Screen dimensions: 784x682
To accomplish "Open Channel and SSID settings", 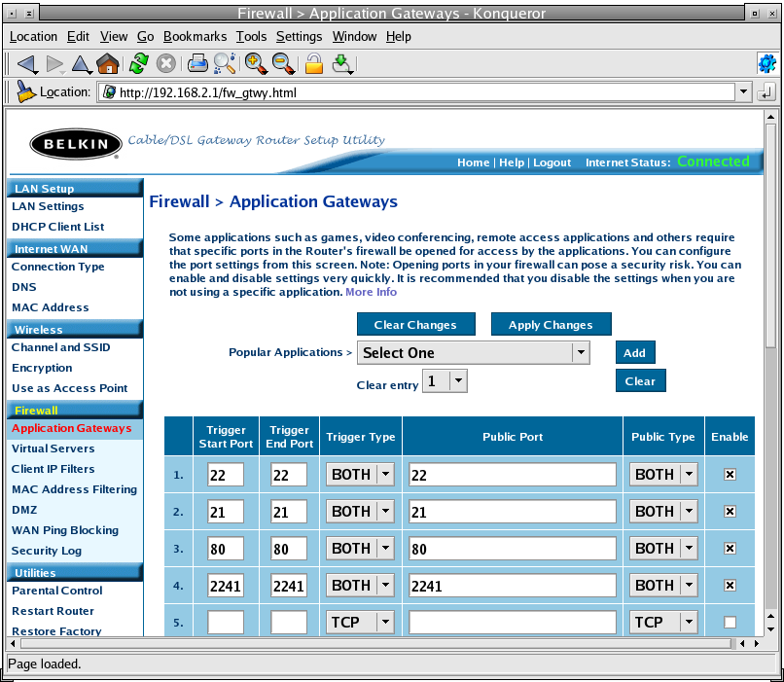I will (x=61, y=347).
